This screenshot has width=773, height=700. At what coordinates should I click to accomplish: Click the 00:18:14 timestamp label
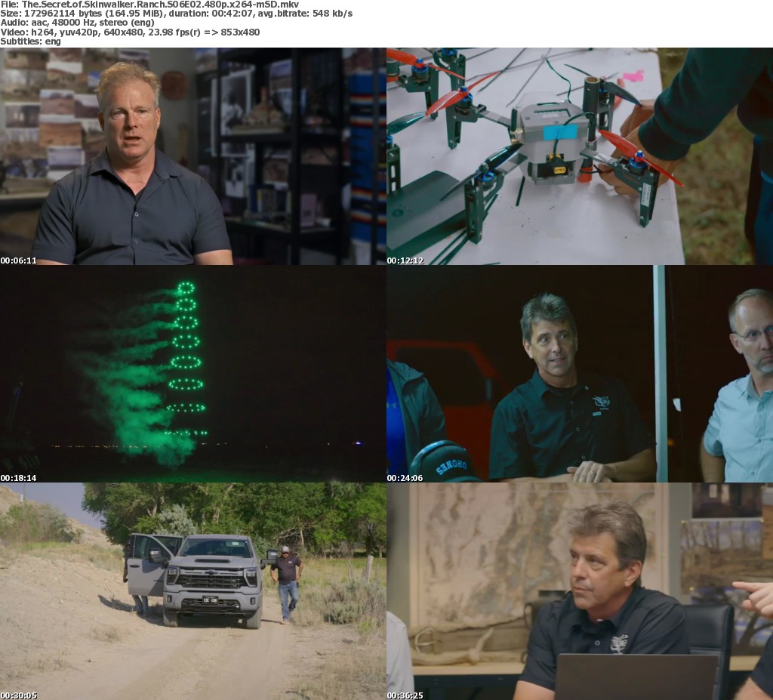pyautogui.click(x=19, y=478)
